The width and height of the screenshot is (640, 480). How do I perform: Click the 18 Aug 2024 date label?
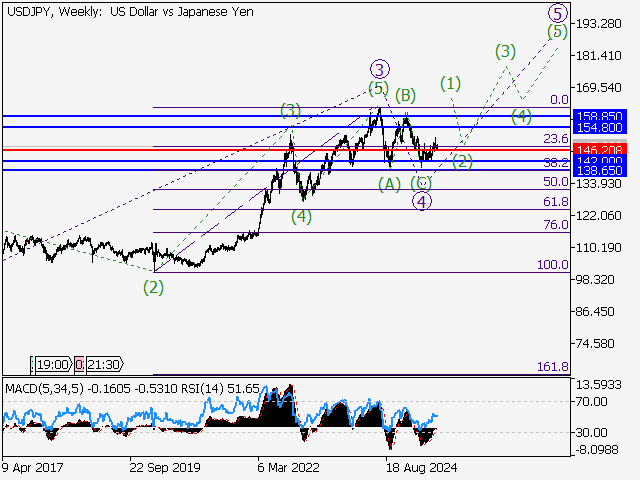422,465
